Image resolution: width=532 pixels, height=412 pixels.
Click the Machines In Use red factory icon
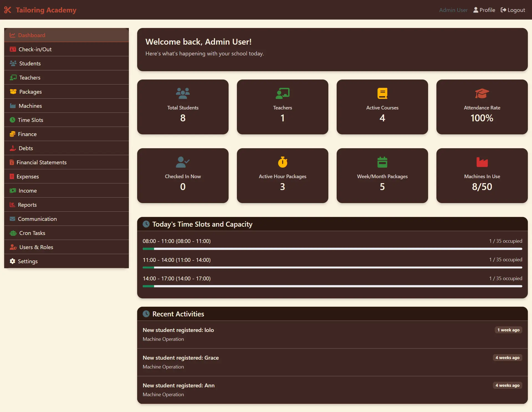point(482,162)
